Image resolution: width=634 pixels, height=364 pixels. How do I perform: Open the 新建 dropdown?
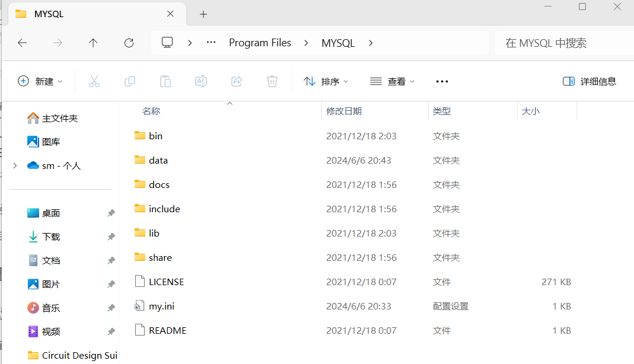40,82
